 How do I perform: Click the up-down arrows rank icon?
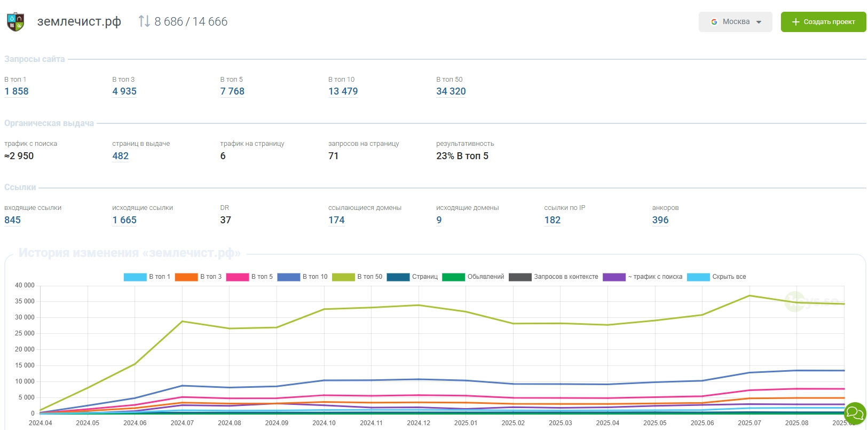[144, 21]
